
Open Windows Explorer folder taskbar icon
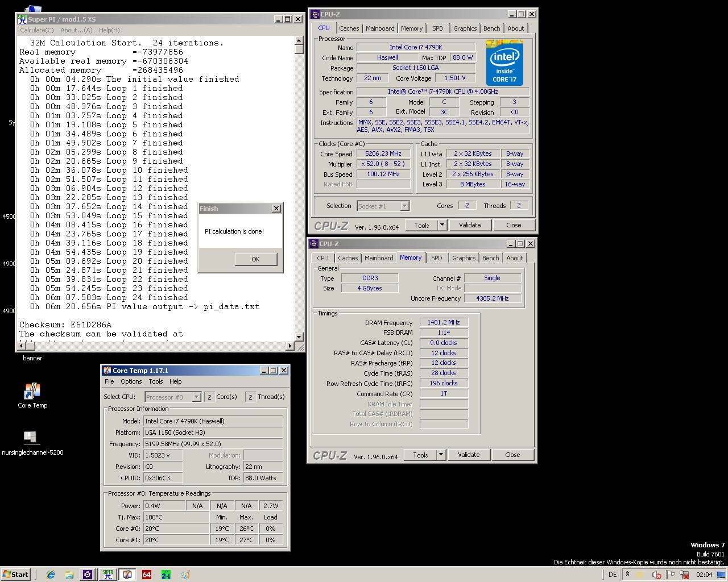(69, 575)
